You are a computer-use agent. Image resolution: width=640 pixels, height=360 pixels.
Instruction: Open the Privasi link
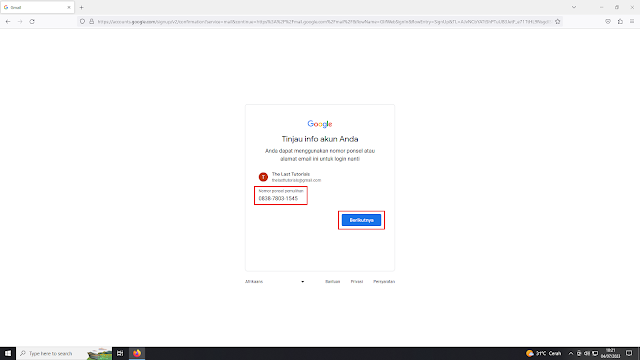[357, 282]
